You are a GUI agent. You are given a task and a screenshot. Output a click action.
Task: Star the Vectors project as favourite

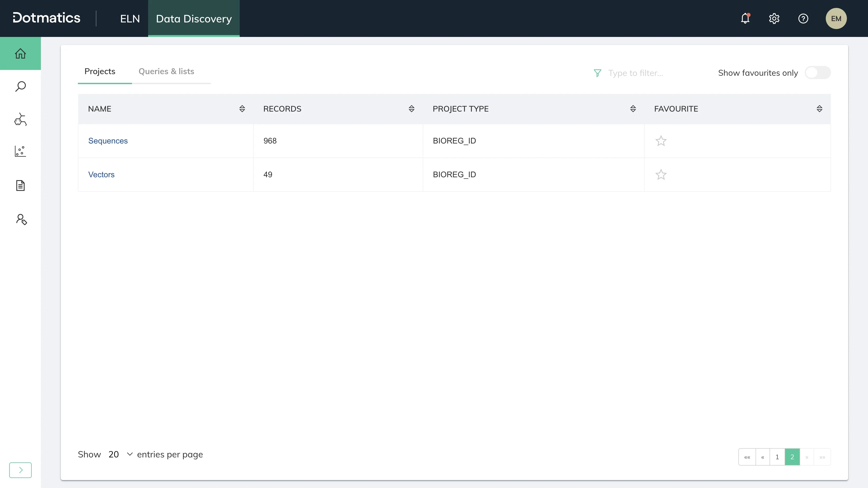point(661,174)
